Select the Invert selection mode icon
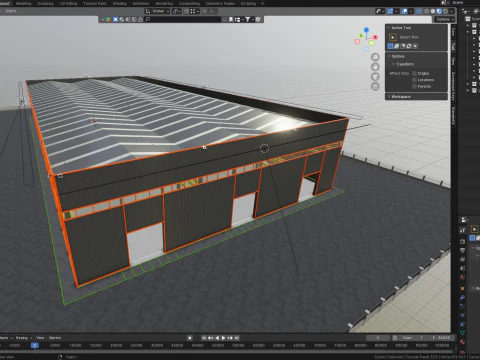 409,46
